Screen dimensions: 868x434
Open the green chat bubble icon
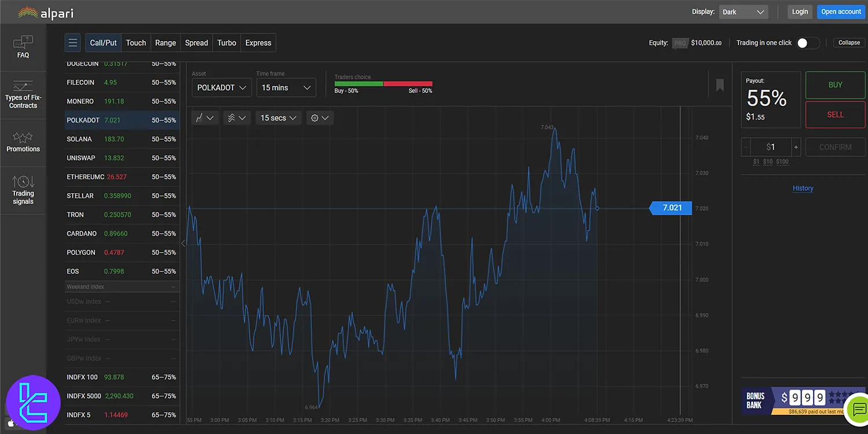(859, 409)
